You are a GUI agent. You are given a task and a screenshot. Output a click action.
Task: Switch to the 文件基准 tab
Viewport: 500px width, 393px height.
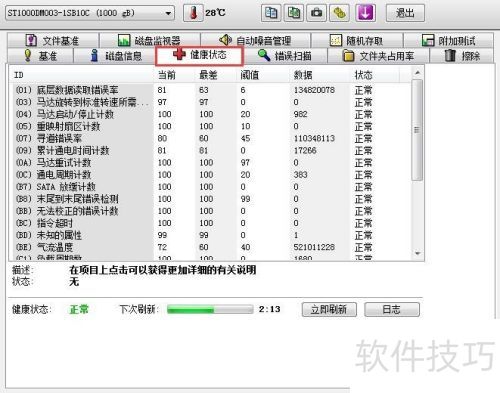(x=53, y=41)
